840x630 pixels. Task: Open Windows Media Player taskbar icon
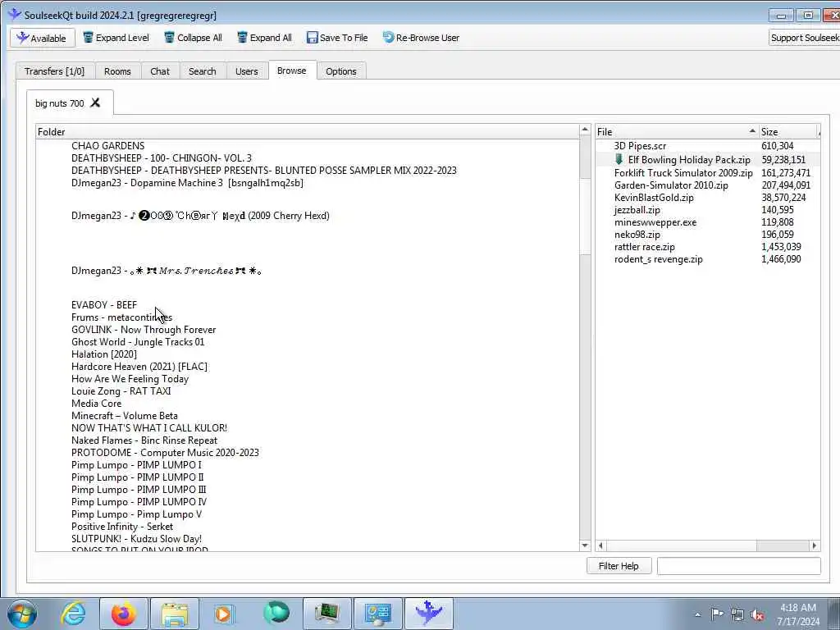point(225,614)
